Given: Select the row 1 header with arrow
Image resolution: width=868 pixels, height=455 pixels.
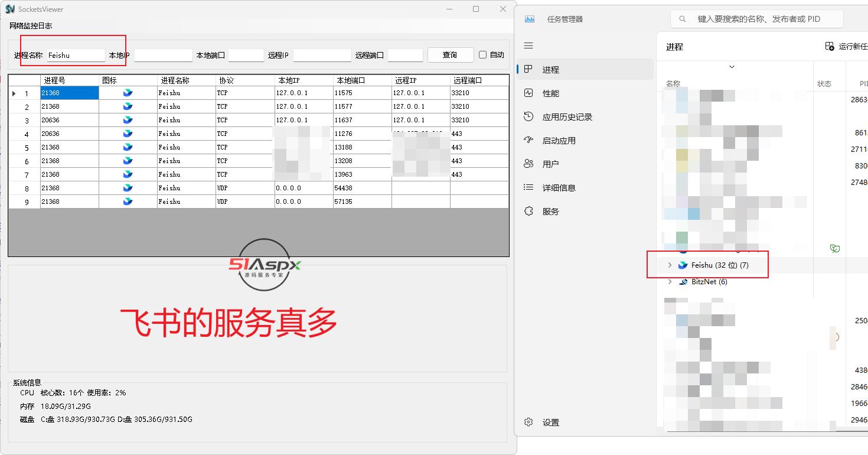Looking at the screenshot, I should tap(24, 93).
